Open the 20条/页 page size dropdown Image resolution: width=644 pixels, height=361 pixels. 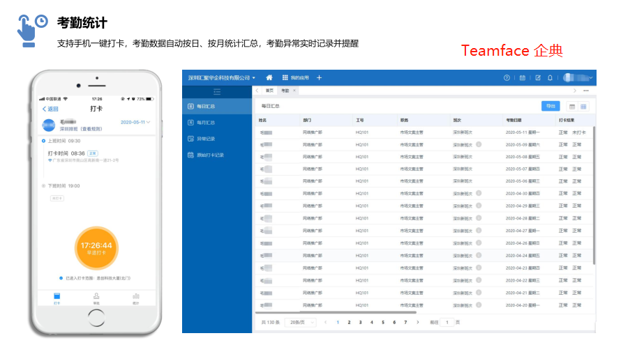[x=301, y=323]
